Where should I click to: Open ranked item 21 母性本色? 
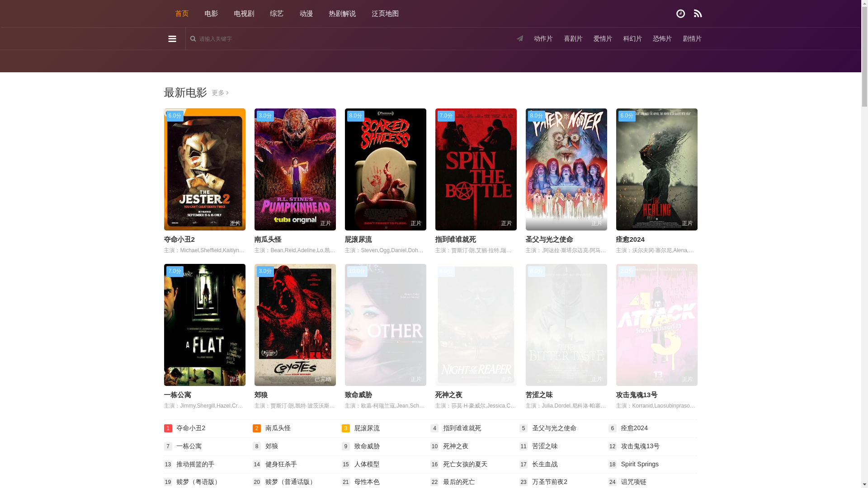click(367, 482)
